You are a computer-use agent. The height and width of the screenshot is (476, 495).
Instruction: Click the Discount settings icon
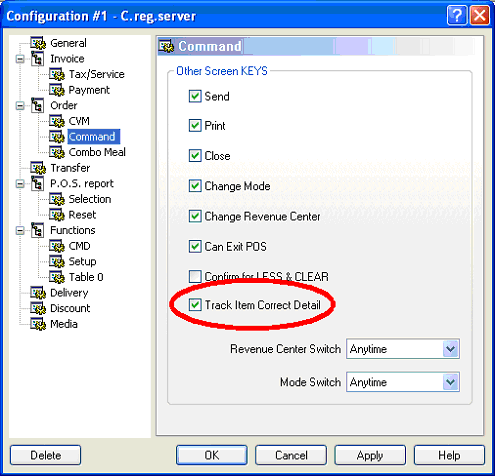tap(38, 308)
